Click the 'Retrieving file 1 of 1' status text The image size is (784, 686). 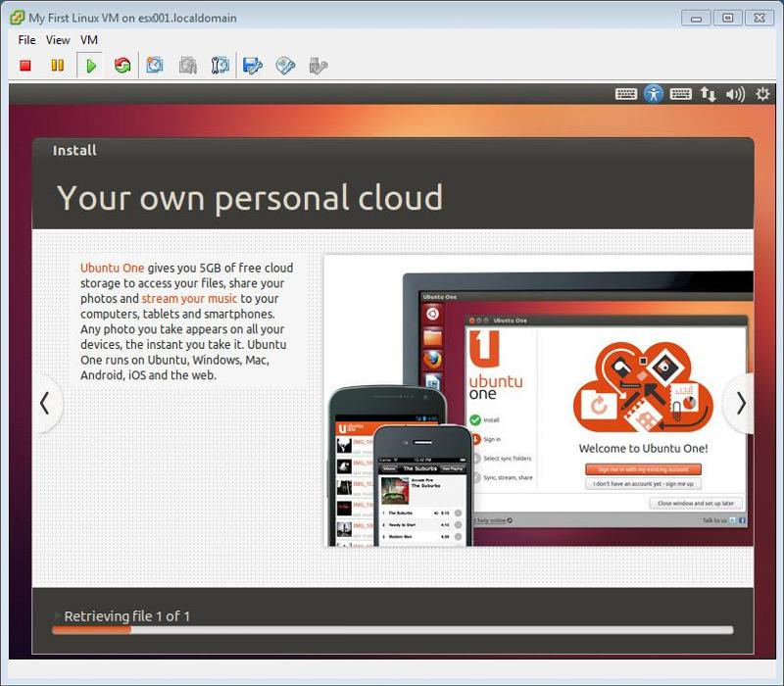127,616
